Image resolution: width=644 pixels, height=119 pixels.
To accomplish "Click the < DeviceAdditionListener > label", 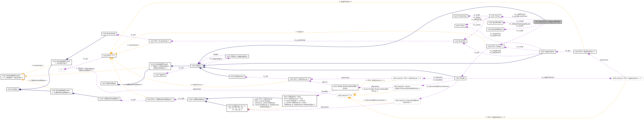I will point(375,100).
